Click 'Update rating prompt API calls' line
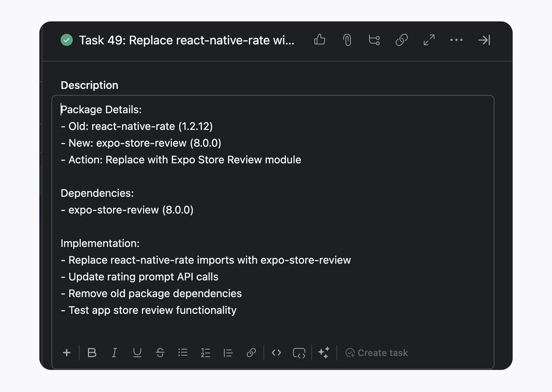Viewport: 552px width, 392px height. pyautogui.click(x=140, y=277)
